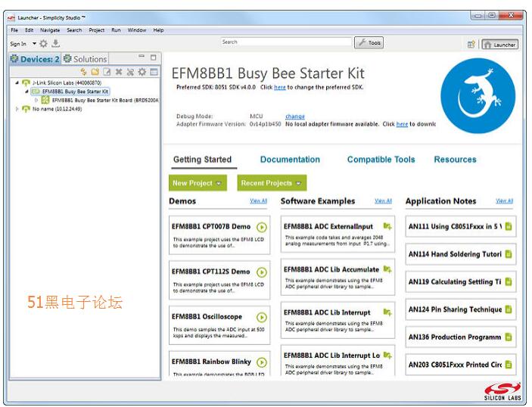Run the EFM8BB1 Rainbow Blinky play icon
The height and width of the screenshot is (407, 532).
pos(262,362)
